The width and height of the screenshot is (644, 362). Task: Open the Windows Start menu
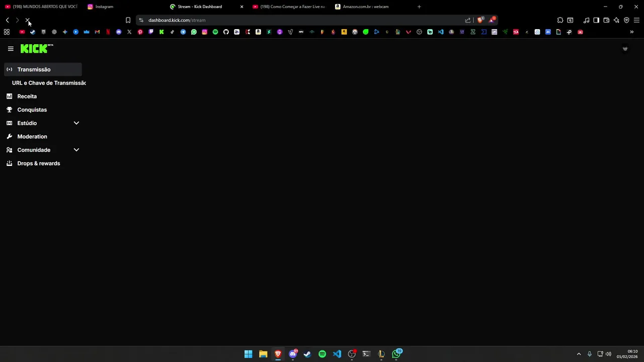click(x=248, y=354)
